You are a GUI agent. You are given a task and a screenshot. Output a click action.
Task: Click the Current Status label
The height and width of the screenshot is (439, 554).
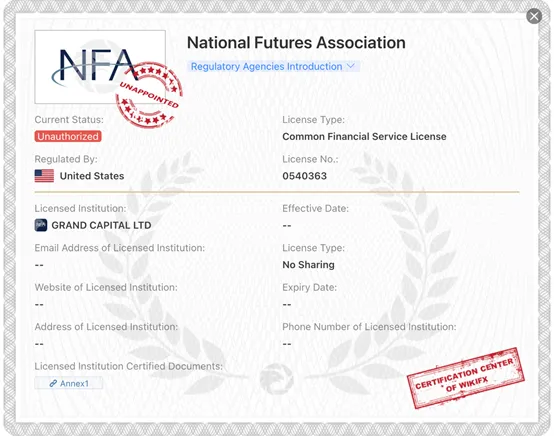click(69, 120)
